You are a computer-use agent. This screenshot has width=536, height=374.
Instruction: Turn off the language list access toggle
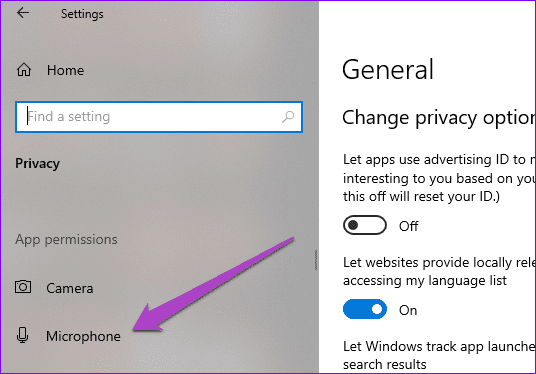[365, 309]
